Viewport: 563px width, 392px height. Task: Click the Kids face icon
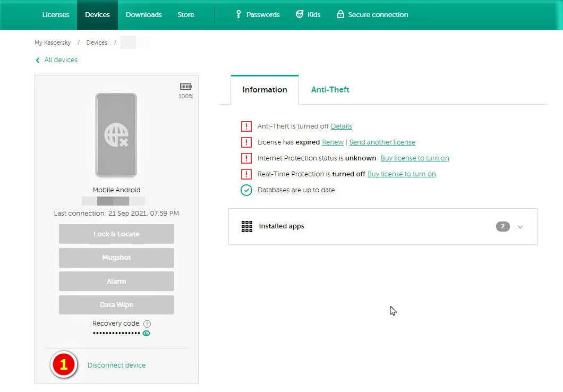300,14
